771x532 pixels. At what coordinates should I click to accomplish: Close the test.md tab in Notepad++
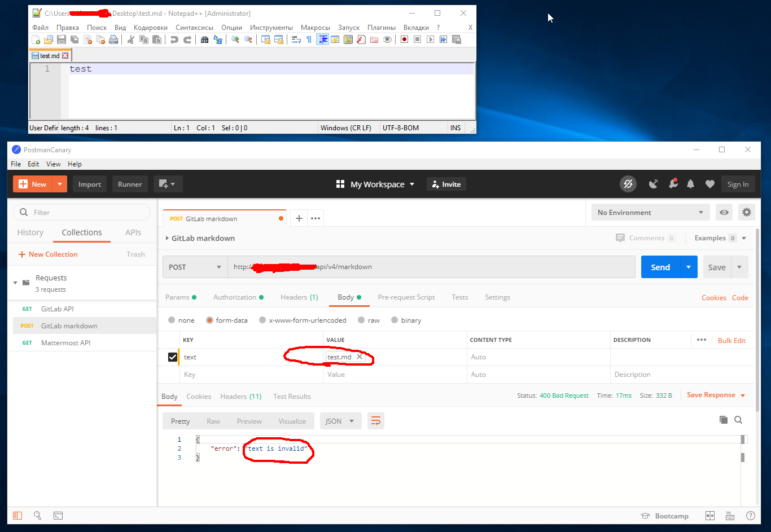tap(65, 56)
